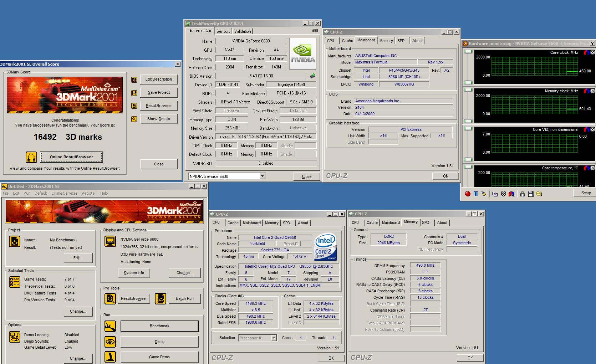Toggle the magnet icon on Core VID graph
The height and width of the screenshot is (364, 596).
[x=586, y=129]
